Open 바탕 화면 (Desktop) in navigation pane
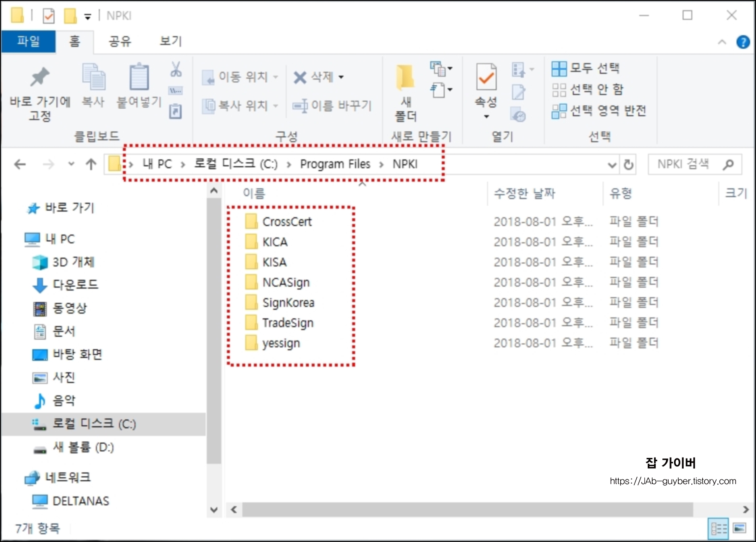This screenshot has height=542, width=756. click(67, 354)
